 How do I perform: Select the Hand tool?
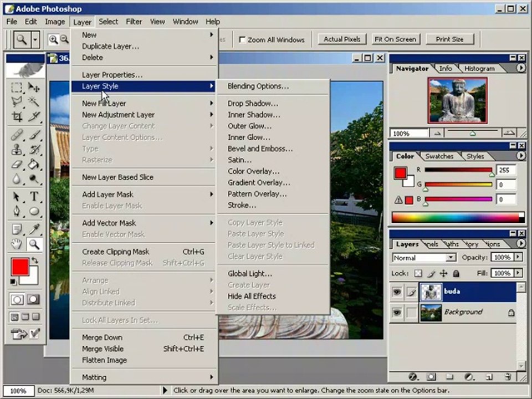click(17, 244)
